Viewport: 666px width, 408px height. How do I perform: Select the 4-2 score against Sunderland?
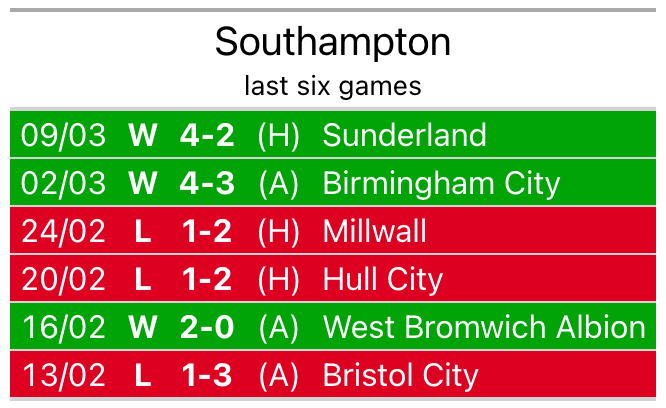click(x=207, y=135)
